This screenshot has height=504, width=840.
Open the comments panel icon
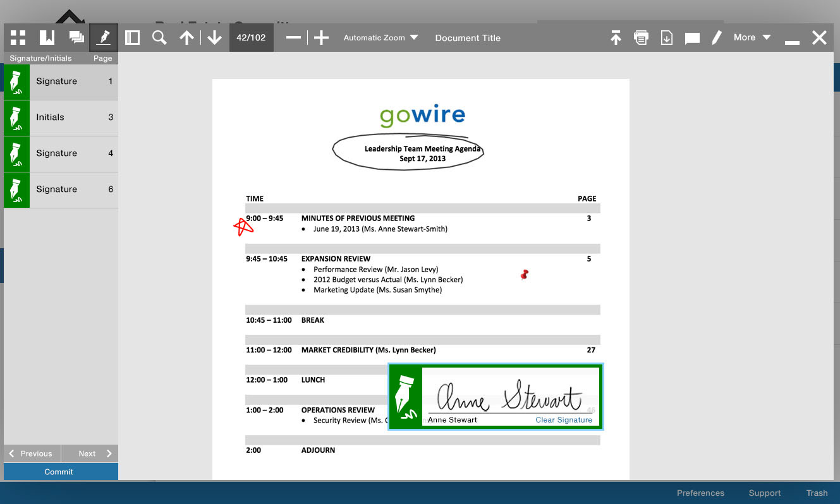76,38
